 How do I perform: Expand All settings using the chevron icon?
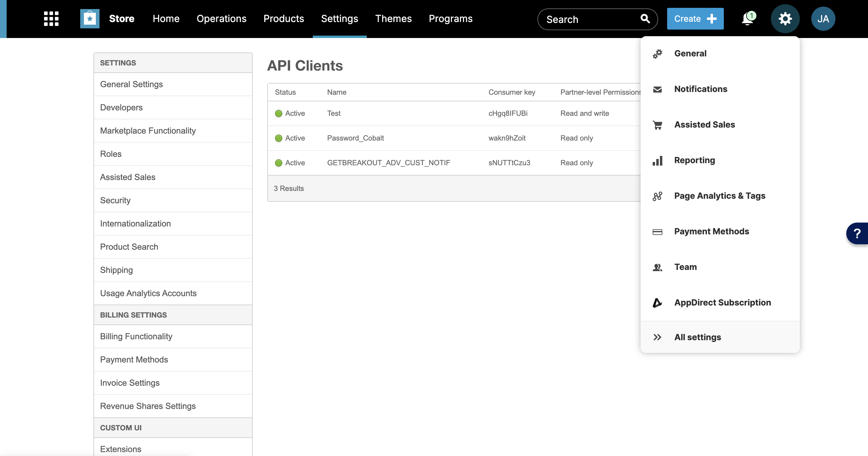click(657, 337)
